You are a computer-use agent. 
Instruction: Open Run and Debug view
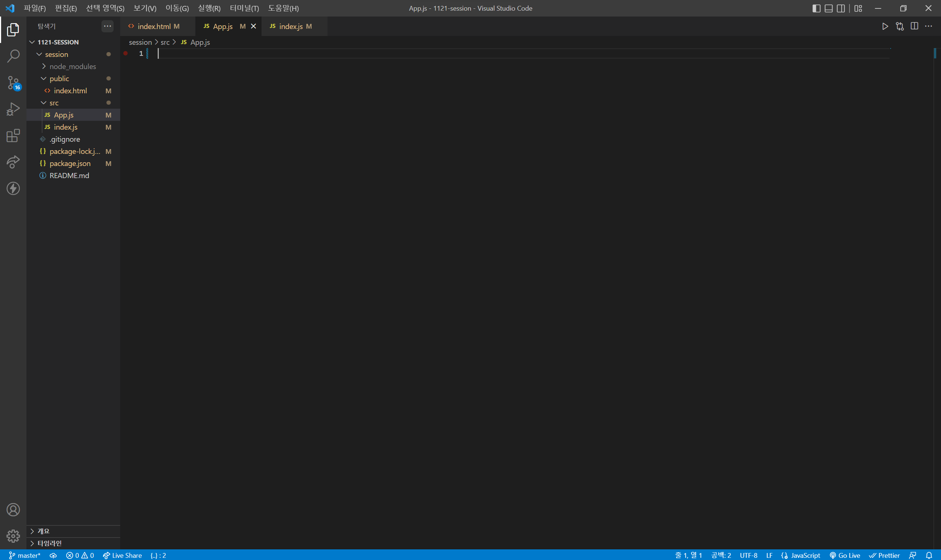[x=13, y=109]
